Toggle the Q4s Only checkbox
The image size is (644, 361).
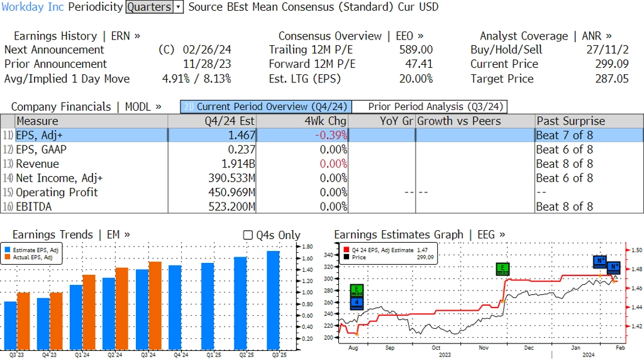click(x=248, y=235)
